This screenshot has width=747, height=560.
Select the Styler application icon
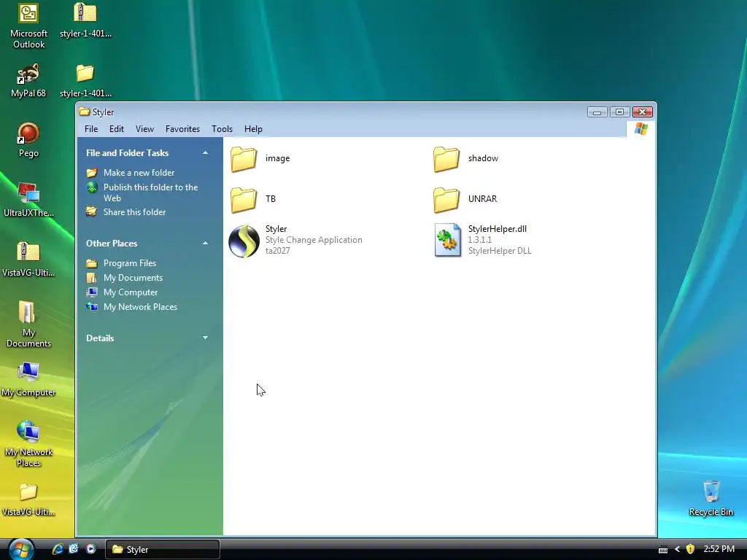click(x=244, y=241)
